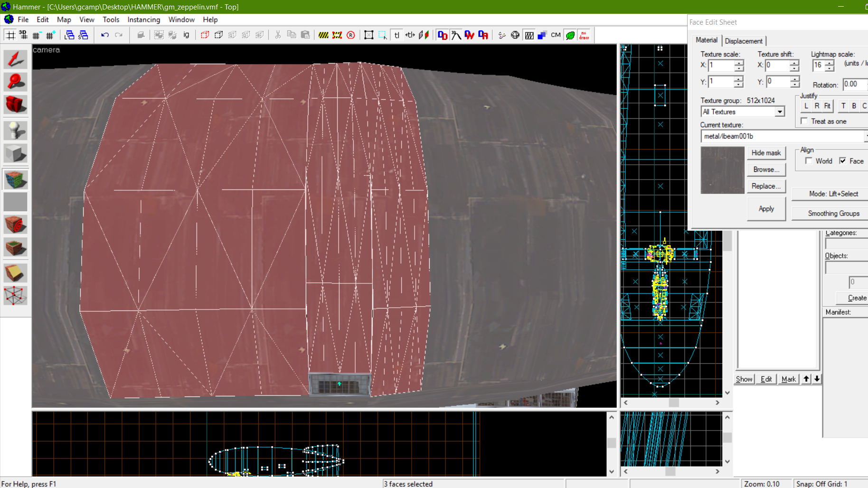Click move visgroup up arrow

pyautogui.click(x=806, y=379)
